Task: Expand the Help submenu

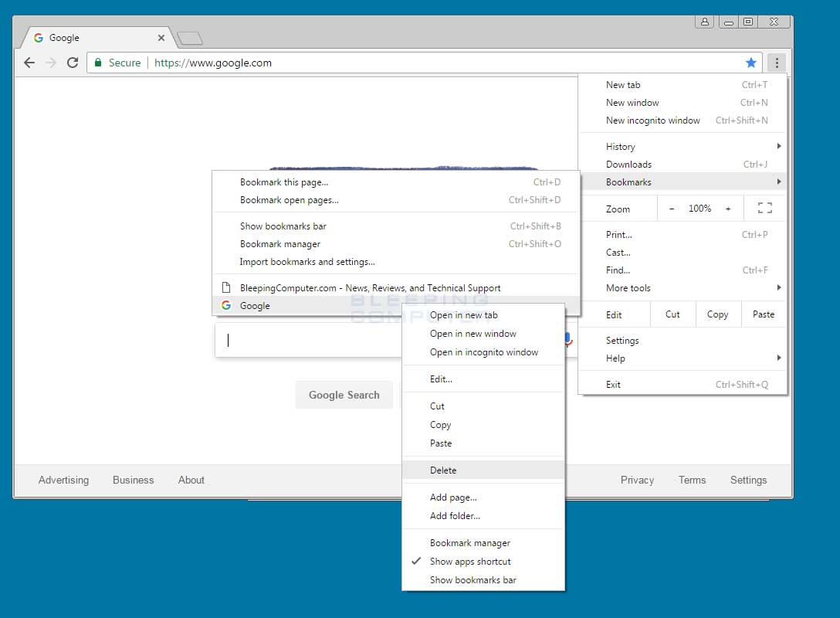Action: 615,358
